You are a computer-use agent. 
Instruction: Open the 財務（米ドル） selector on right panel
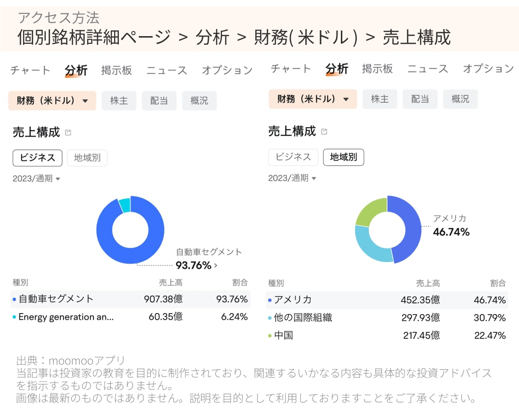[x=312, y=100]
